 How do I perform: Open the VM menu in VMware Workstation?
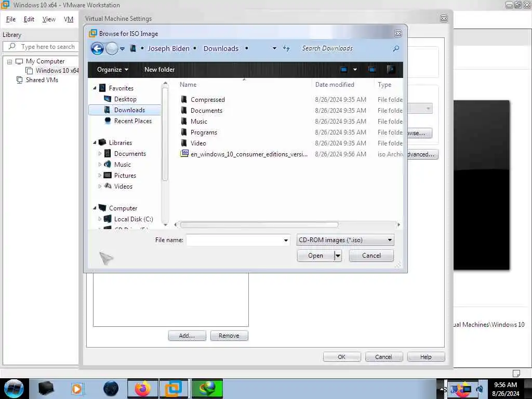(69, 19)
